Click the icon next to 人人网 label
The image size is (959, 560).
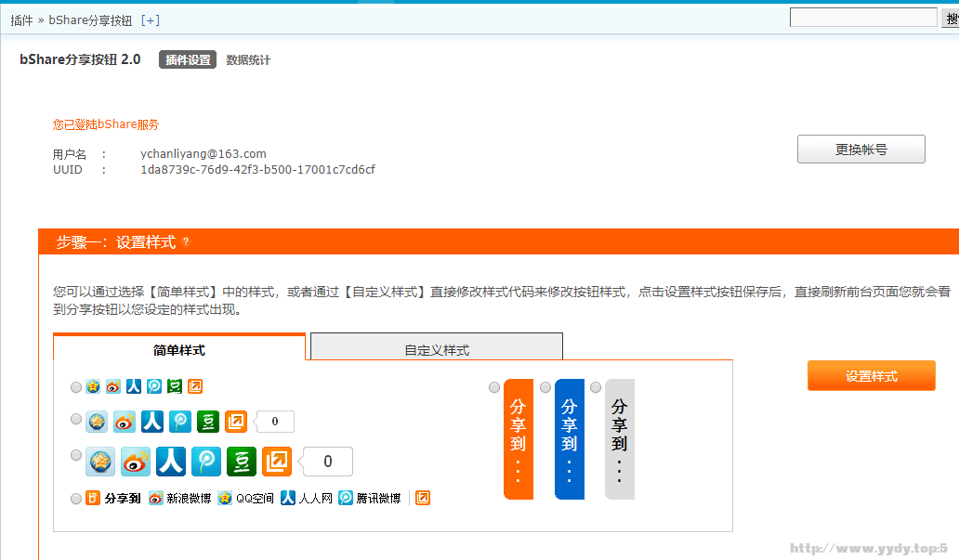pyautogui.click(x=288, y=499)
